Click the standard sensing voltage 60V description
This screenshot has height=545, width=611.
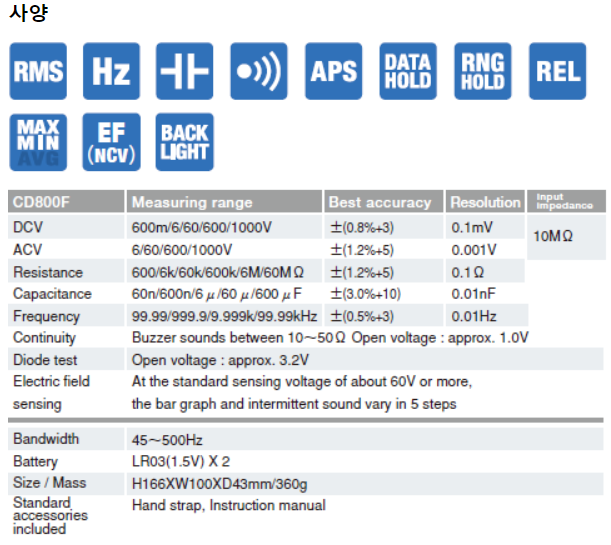(x=302, y=381)
